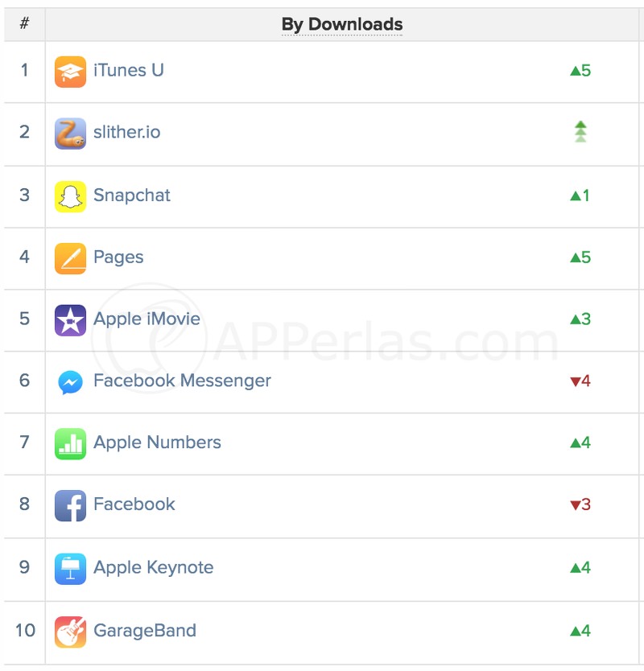Open the Facebook Messenger link
This screenshot has height=671, width=644.
tap(183, 381)
